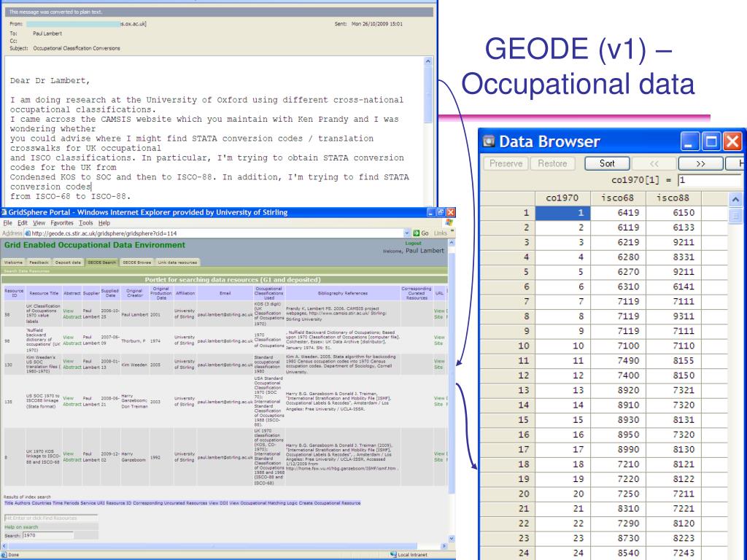Click the IE page icon in address bar
The width and height of the screenshot is (747, 560).
(x=28, y=233)
